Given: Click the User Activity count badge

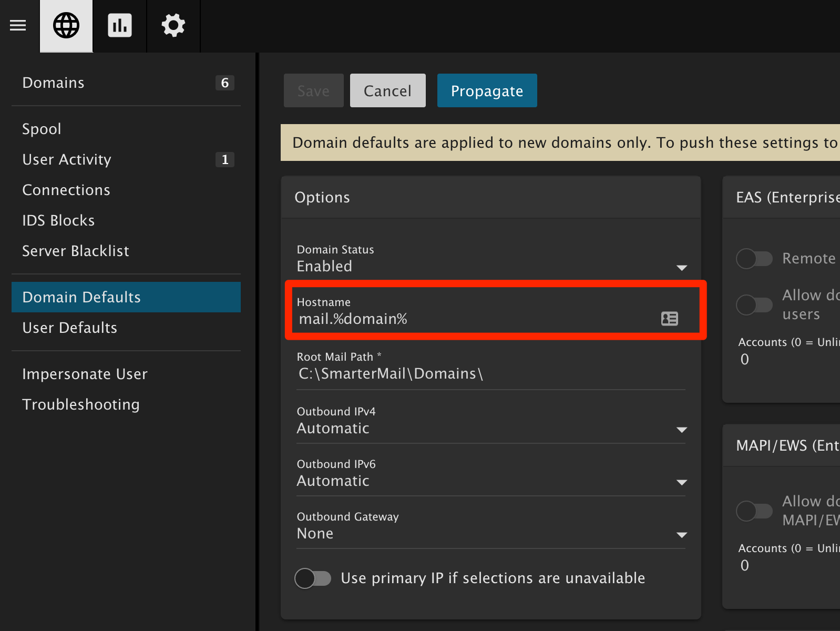Looking at the screenshot, I should 224,160.
